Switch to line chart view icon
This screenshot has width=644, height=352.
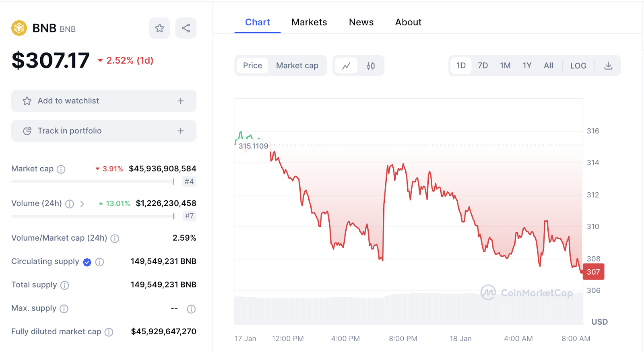coord(346,66)
